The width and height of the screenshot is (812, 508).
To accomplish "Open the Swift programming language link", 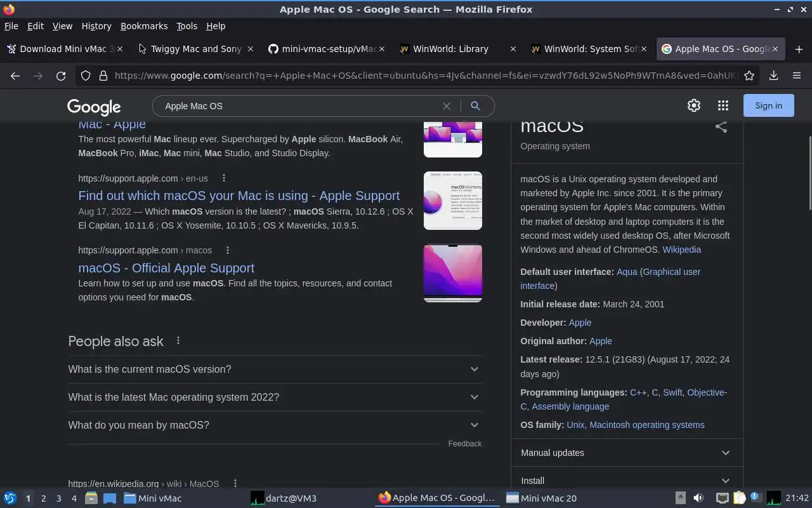I will (672, 392).
